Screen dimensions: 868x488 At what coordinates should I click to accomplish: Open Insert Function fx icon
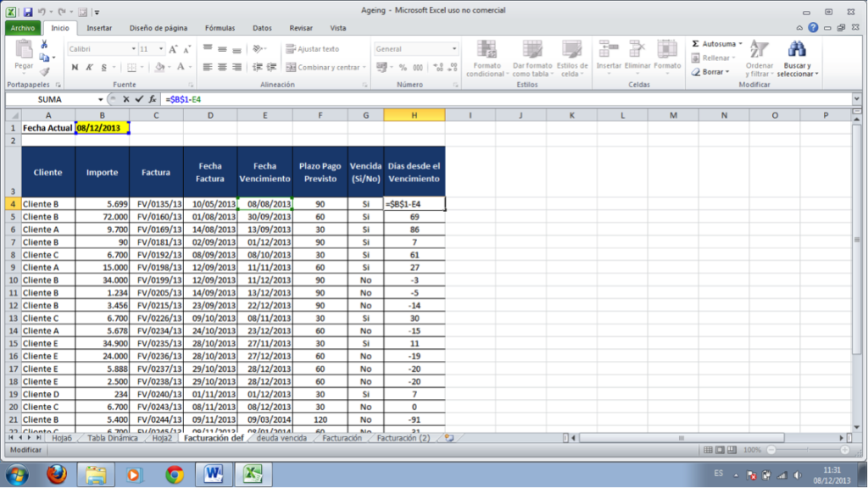point(153,99)
